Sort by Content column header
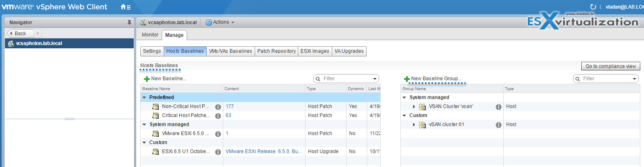644x167 pixels. coord(264,89)
